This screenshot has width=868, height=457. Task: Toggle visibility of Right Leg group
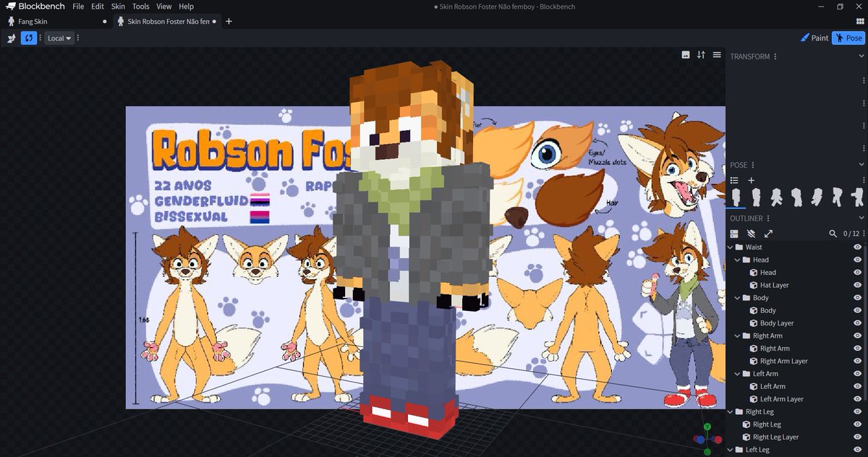click(857, 411)
